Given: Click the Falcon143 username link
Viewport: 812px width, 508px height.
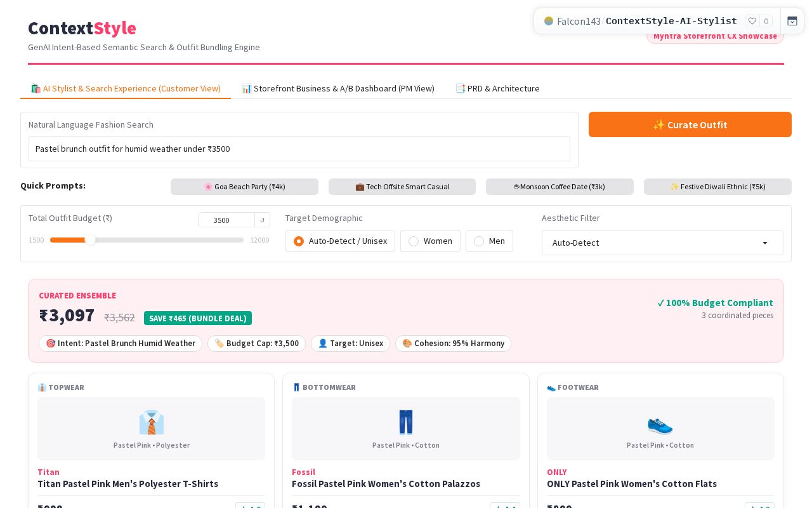Looking at the screenshot, I should (579, 21).
